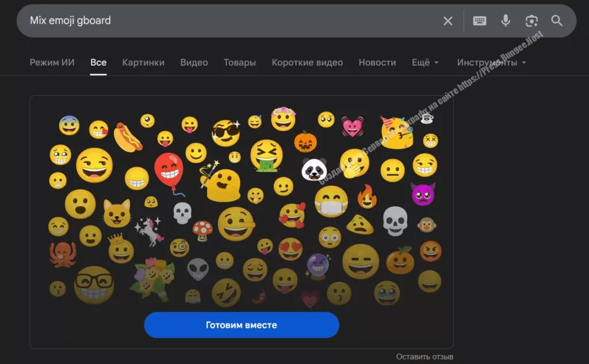The width and height of the screenshot is (589, 364).
Task: Select the orange octopus emoji
Action: [63, 254]
